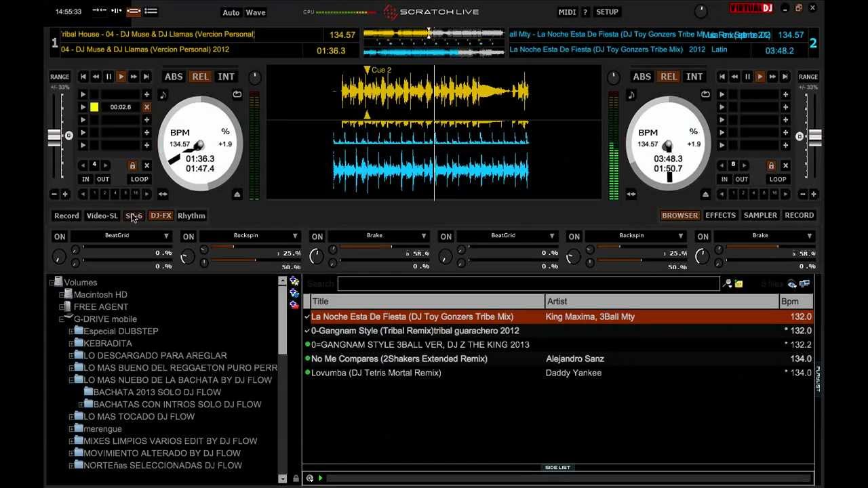Add a cue in the first right deck slot
The height and width of the screenshot is (488, 868).
pyautogui.click(x=785, y=94)
